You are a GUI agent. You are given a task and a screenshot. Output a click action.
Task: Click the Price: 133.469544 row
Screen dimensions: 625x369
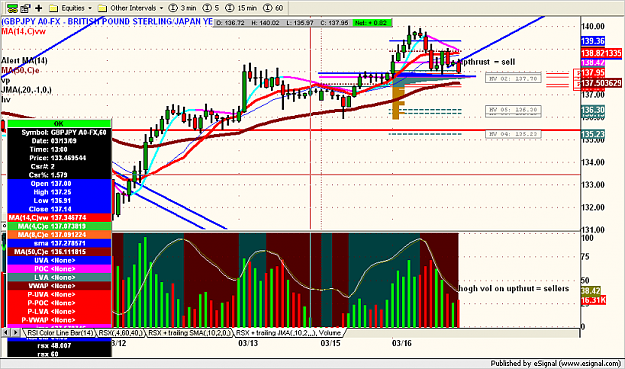click(x=59, y=158)
